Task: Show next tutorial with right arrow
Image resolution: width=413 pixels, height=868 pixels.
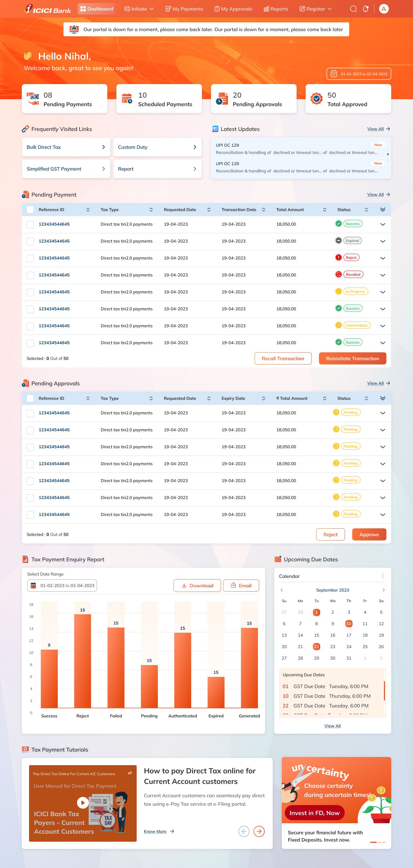Action: pyautogui.click(x=259, y=831)
